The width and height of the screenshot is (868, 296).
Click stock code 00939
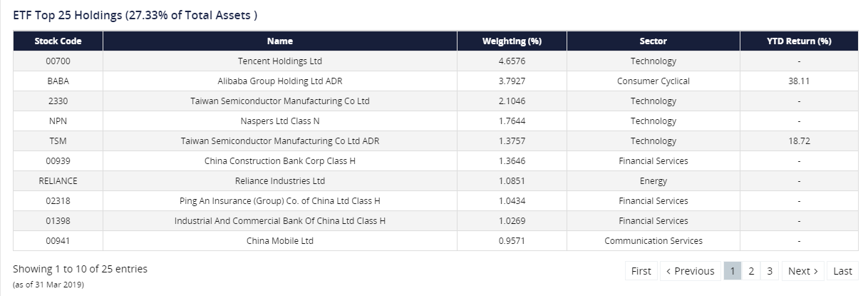pyautogui.click(x=58, y=161)
